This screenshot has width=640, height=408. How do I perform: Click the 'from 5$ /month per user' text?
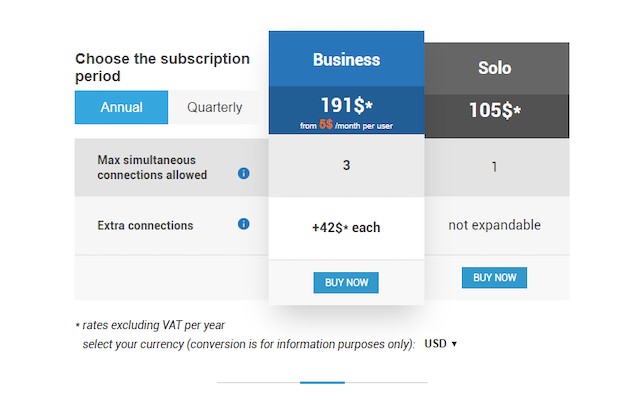(347, 125)
